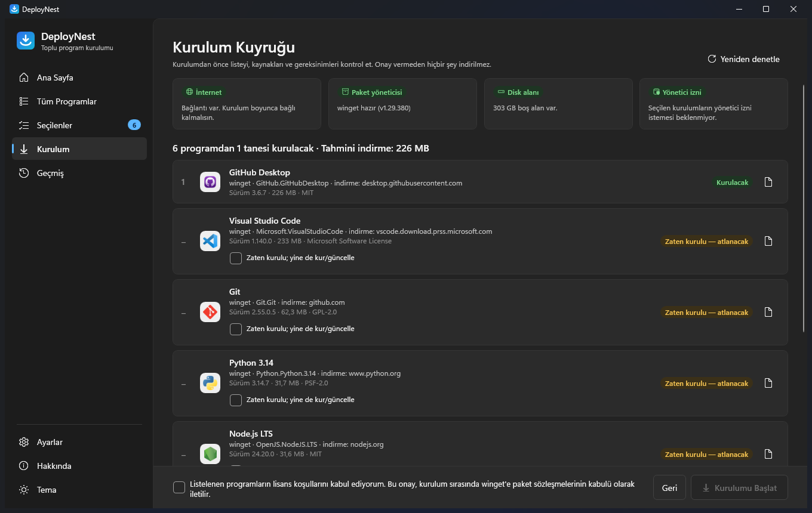Click the Visual Studio Code app icon
812x513 pixels.
(210, 241)
